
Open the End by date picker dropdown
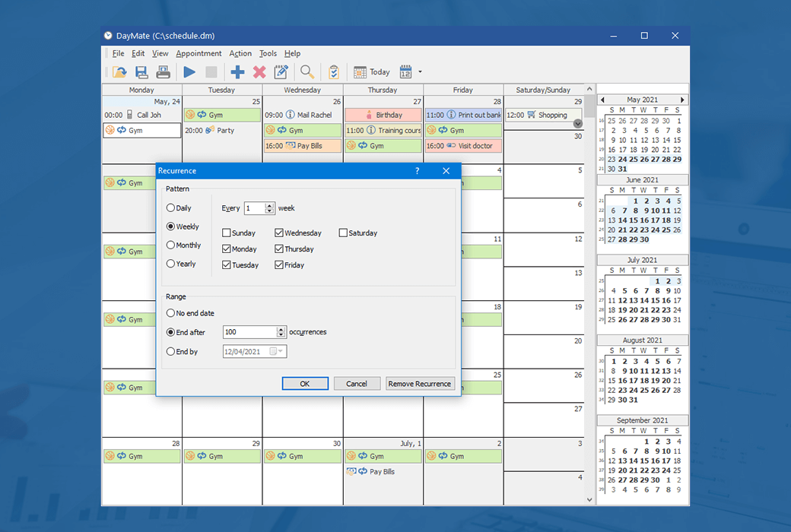coord(276,351)
